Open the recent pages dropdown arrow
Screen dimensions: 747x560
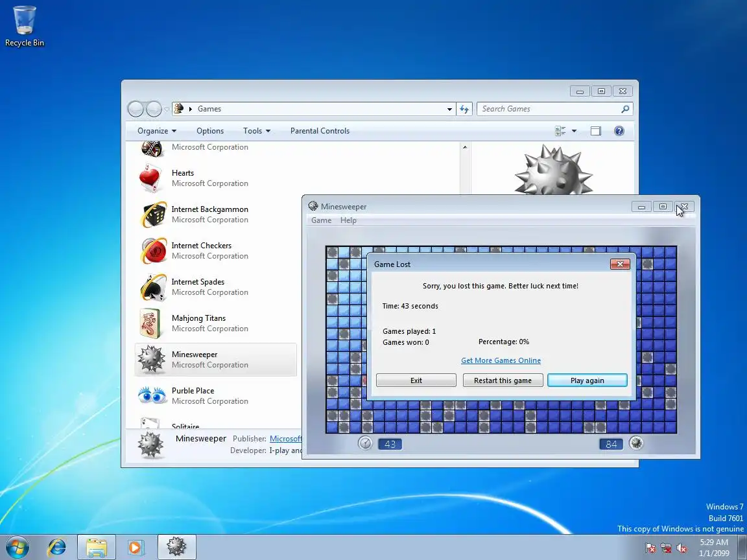point(167,109)
